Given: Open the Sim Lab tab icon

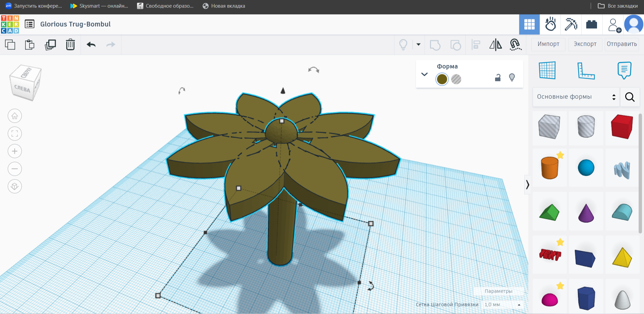Looking at the screenshot, I should click(x=550, y=24).
